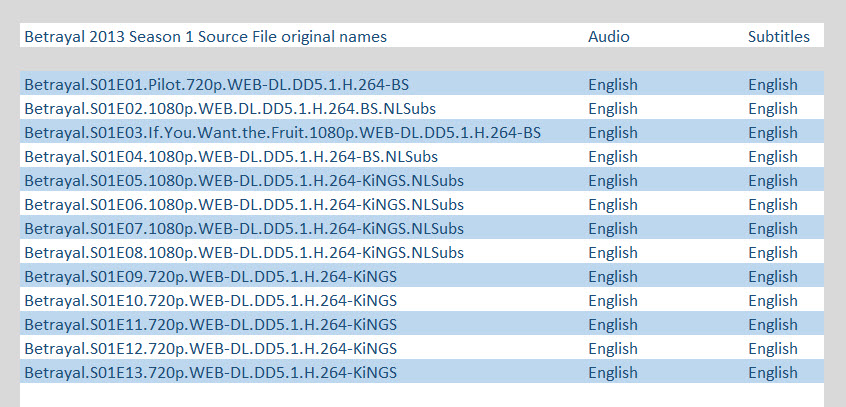Click the Audio 'English' cell for S01E10
Screen dimensions: 846x407
(613, 301)
